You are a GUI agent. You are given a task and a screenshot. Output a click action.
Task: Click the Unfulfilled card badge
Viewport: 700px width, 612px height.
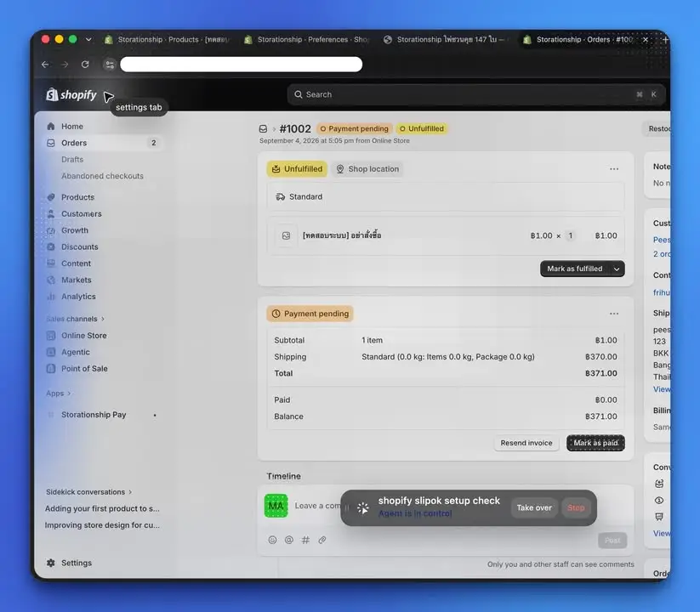(297, 169)
